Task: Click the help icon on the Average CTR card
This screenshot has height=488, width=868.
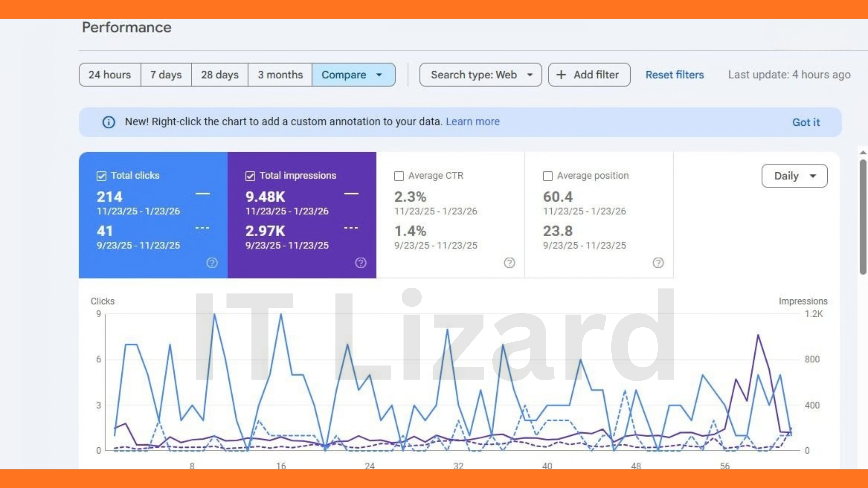Action: pos(509,263)
